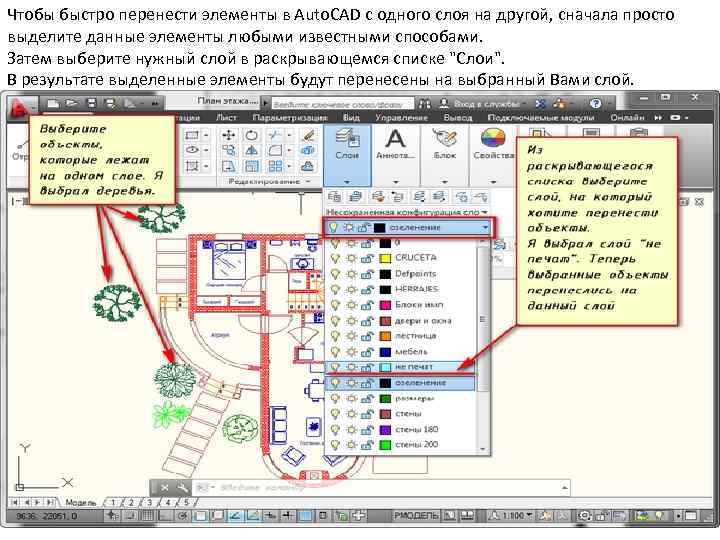This screenshot has height=540, width=720.
Task: Click the РМОДЕЛЬ status bar button
Action: pos(416,516)
